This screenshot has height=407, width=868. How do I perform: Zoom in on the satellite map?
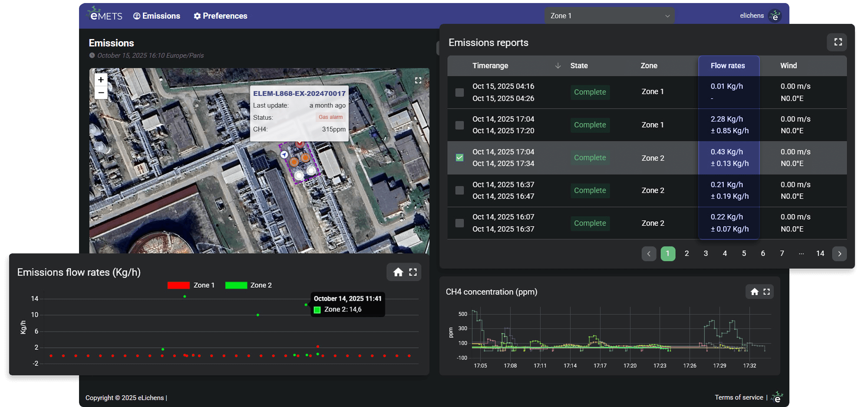[101, 79]
